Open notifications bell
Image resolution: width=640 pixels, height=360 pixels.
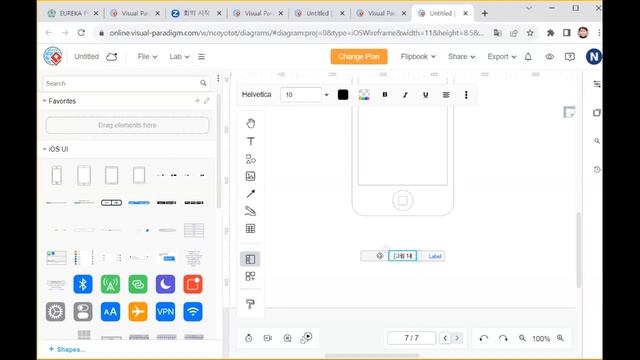click(528, 57)
